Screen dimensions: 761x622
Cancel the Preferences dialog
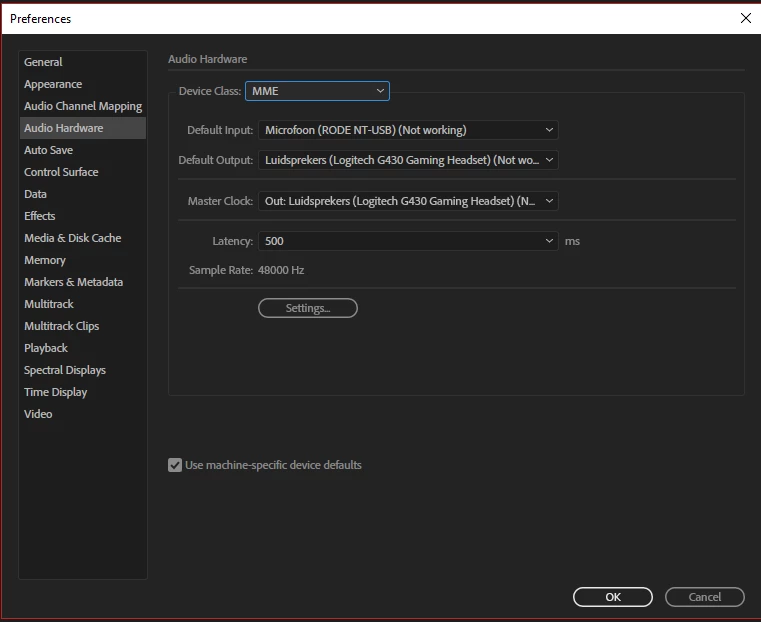coord(705,597)
